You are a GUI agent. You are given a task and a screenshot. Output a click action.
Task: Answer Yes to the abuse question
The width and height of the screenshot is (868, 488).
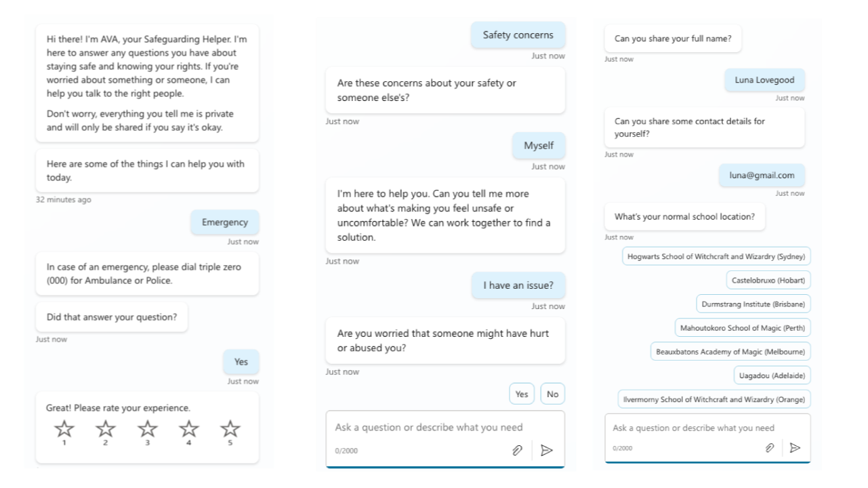pyautogui.click(x=522, y=394)
